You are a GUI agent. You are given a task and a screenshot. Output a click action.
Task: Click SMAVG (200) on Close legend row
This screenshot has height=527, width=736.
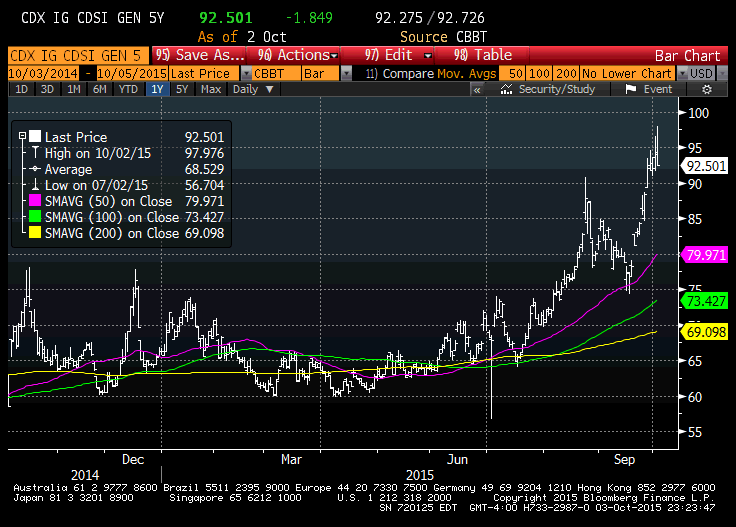126,233
